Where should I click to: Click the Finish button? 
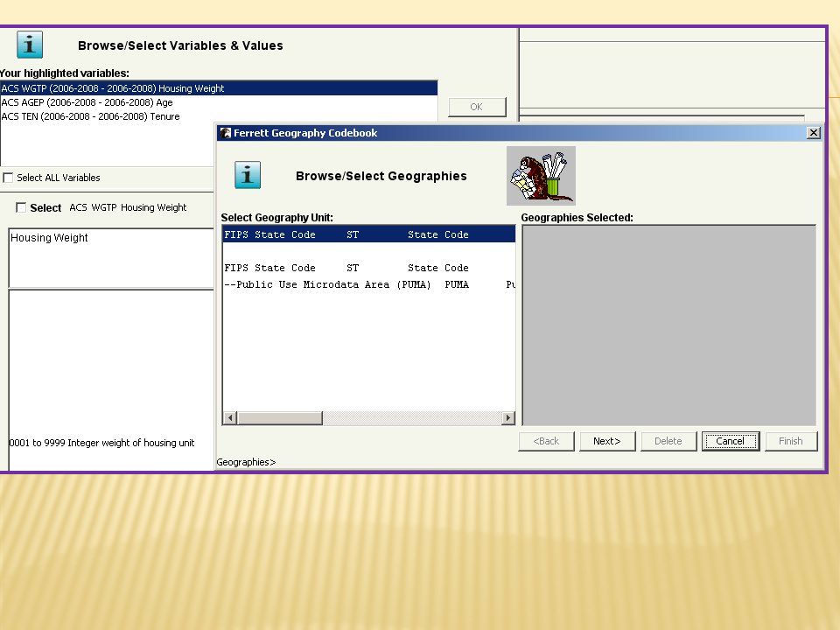[791, 441]
